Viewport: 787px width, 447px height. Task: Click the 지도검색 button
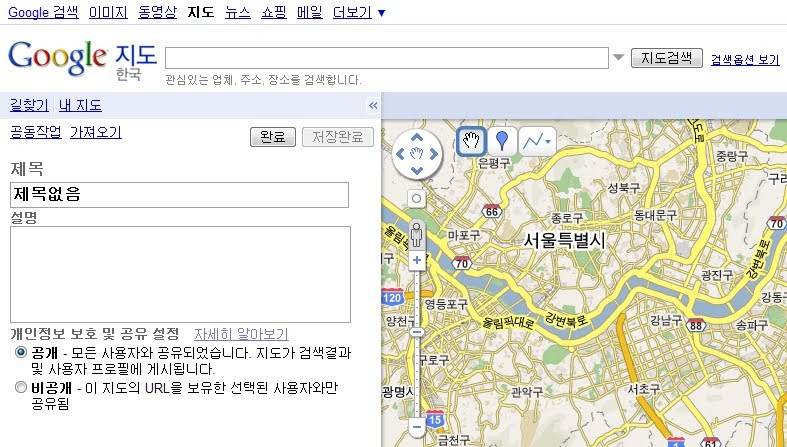pyautogui.click(x=667, y=58)
